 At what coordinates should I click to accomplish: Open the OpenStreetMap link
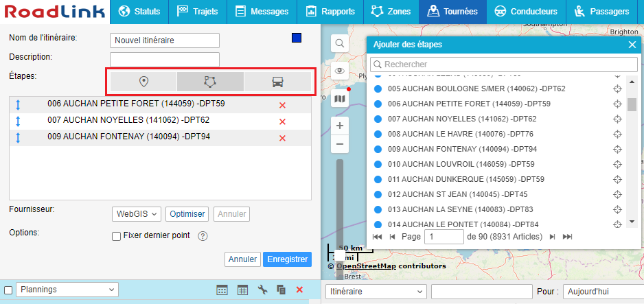point(367,266)
